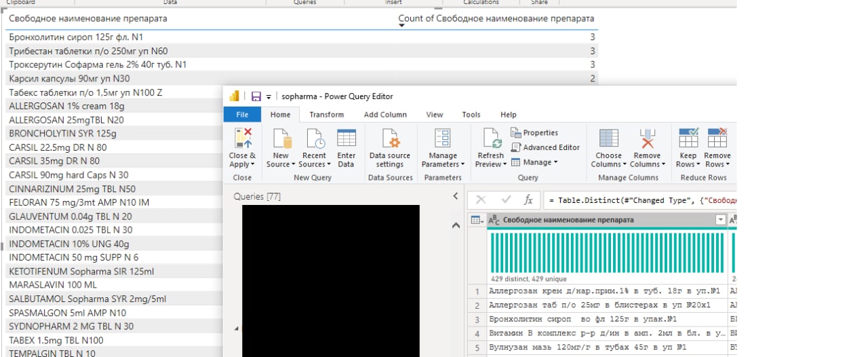Click Трибестан таблетки row in report
This screenshot has width=868, height=357.
pos(302,51)
